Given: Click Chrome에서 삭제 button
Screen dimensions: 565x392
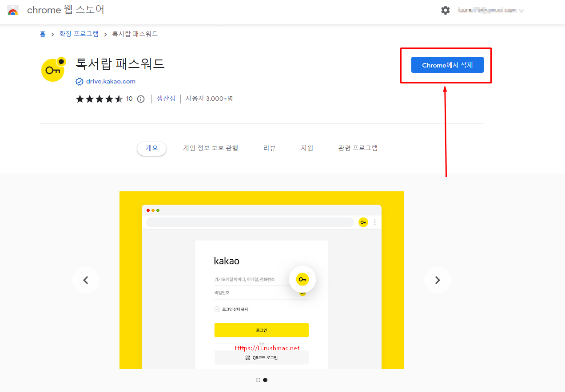Looking at the screenshot, I should [x=447, y=65].
